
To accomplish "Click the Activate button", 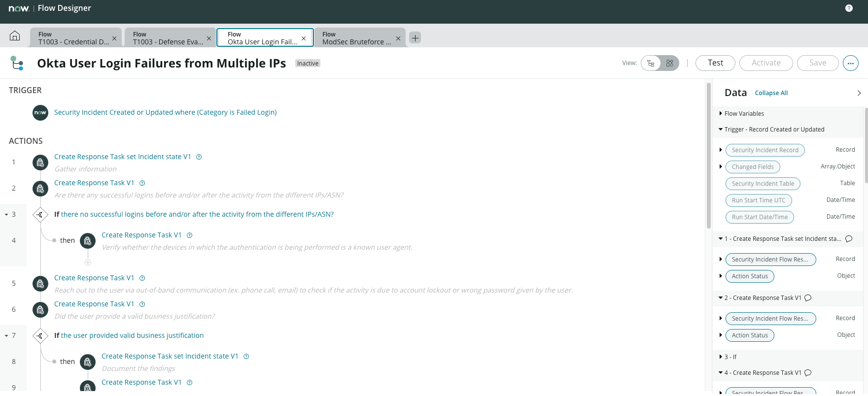I will pos(766,63).
